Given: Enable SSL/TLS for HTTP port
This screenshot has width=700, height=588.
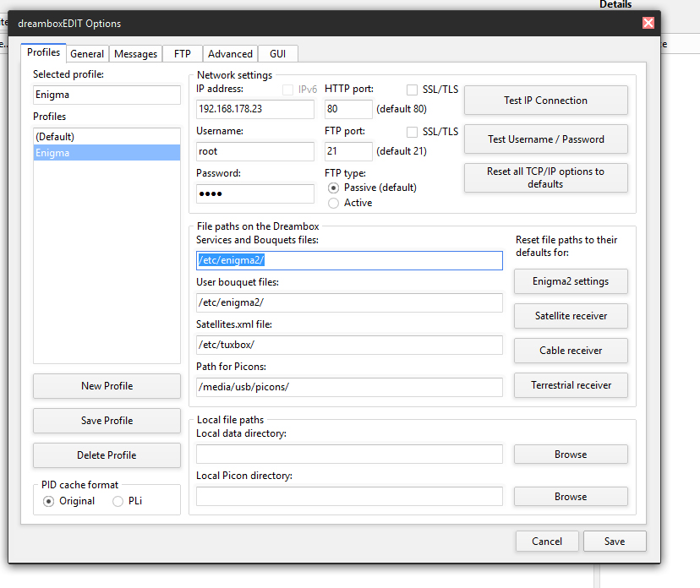Looking at the screenshot, I should [412, 90].
